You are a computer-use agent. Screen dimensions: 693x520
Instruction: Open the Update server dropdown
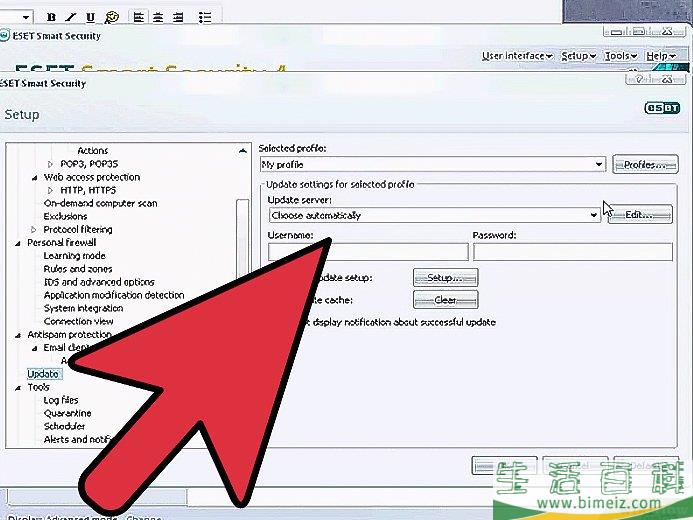[x=434, y=215]
